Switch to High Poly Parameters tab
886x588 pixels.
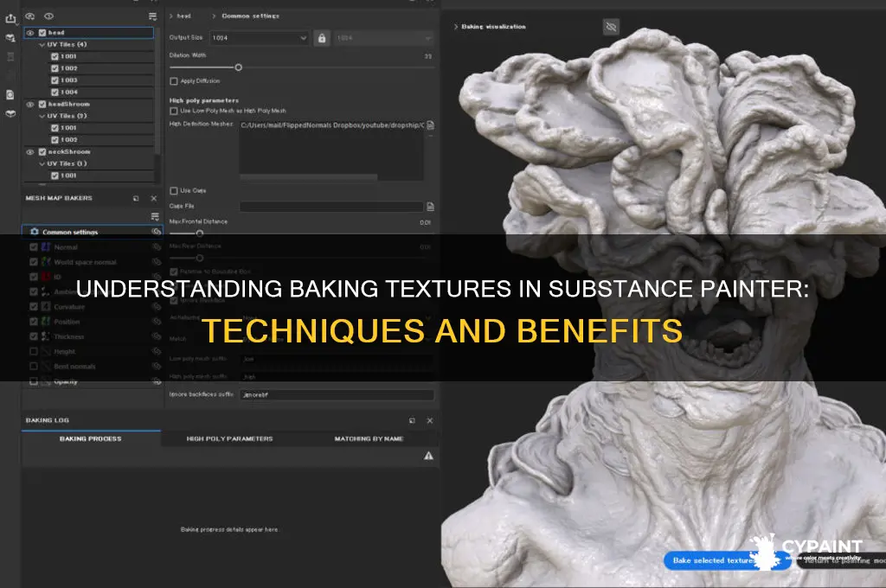pos(229,439)
